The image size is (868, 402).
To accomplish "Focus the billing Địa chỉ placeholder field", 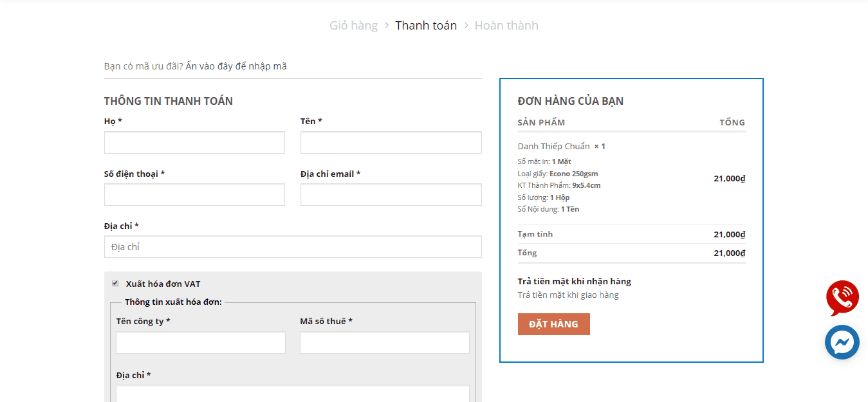I will [293, 247].
